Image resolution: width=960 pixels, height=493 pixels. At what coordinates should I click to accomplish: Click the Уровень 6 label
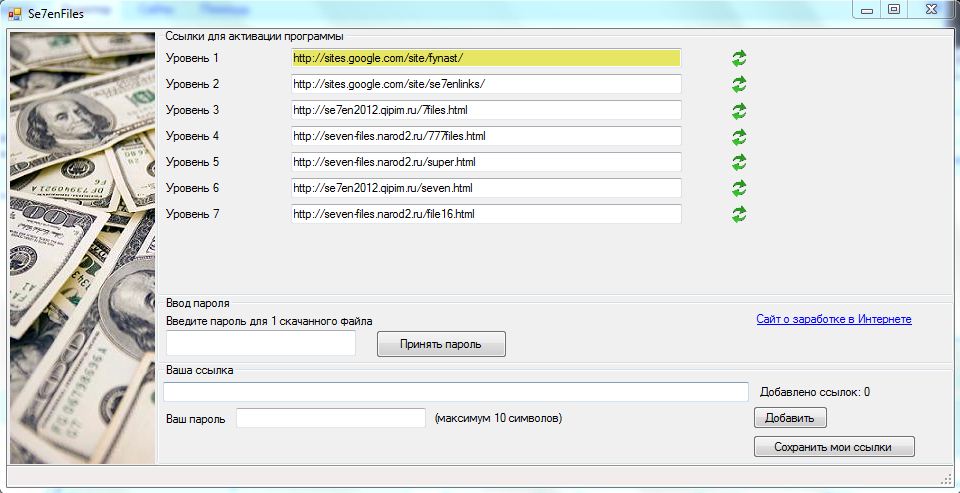[x=192, y=188]
